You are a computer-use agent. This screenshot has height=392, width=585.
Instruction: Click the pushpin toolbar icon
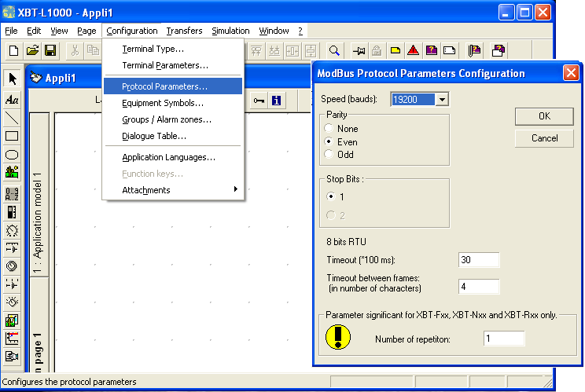359,51
